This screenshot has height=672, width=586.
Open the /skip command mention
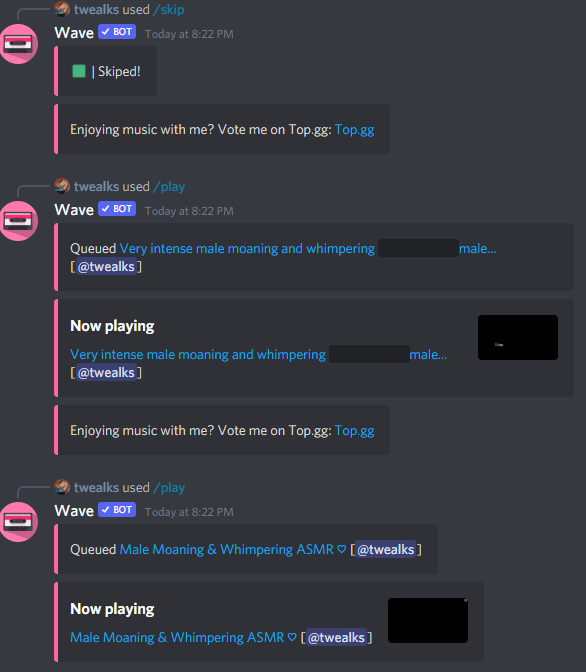click(x=168, y=9)
